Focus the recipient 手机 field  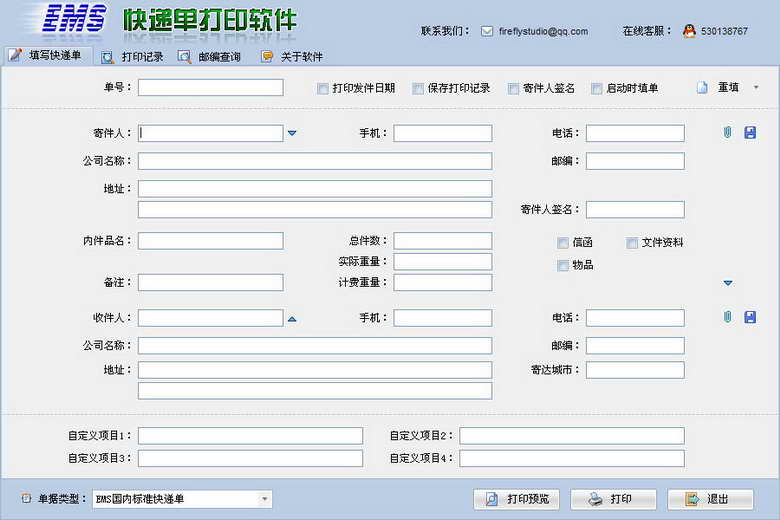click(443, 318)
